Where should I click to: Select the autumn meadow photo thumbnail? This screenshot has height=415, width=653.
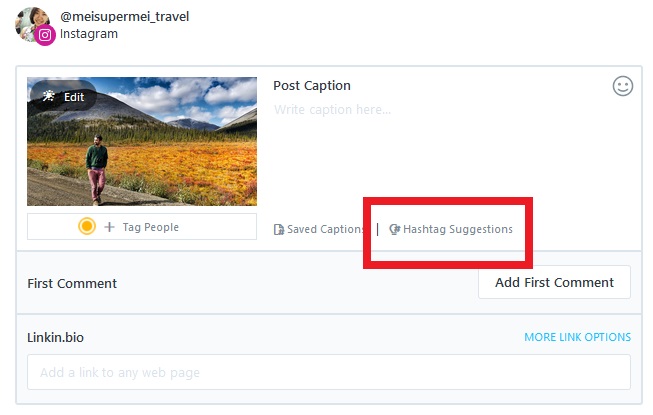tap(142, 142)
